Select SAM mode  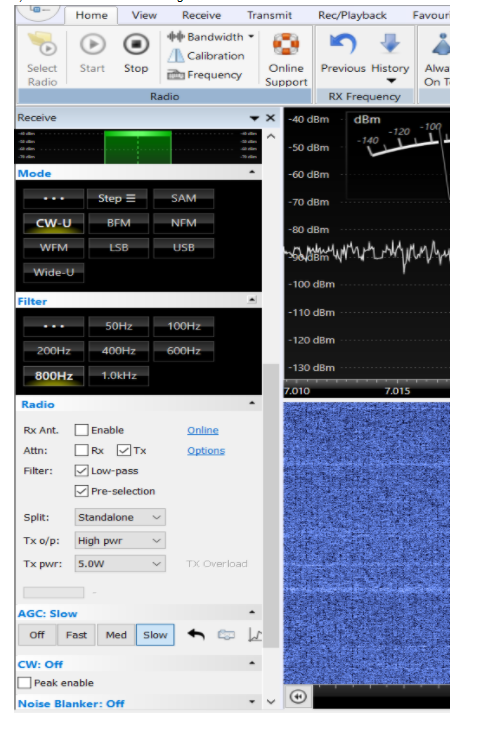tap(184, 198)
